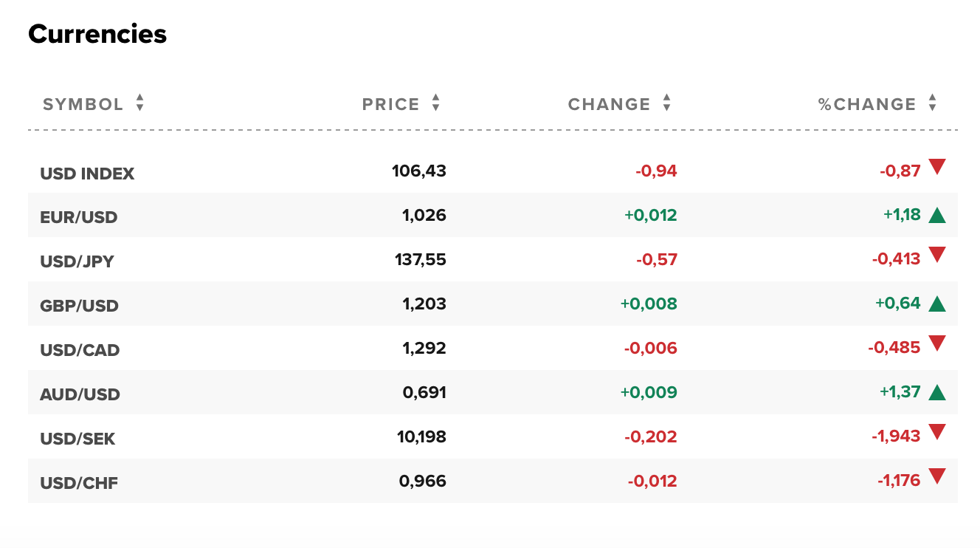Screen dimensions: 980x548
Task: Open the EUR/USD currency pair
Action: pyautogui.click(x=79, y=216)
